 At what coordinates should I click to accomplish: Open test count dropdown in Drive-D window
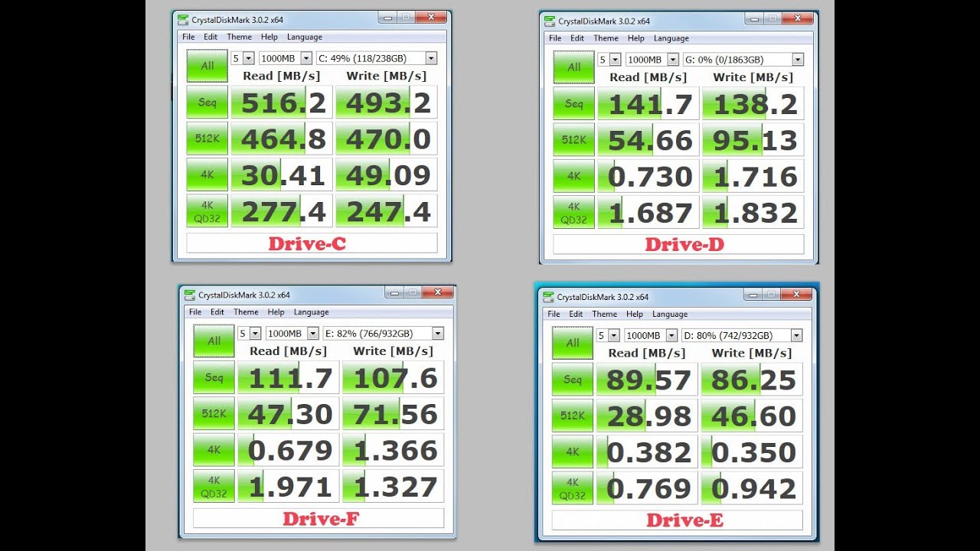coord(609,60)
